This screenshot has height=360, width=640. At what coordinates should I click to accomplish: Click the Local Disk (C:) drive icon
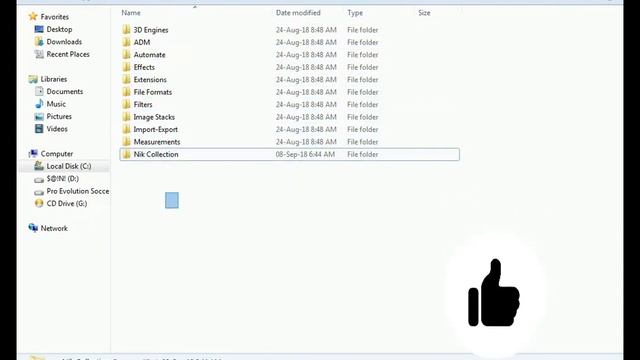coord(39,166)
